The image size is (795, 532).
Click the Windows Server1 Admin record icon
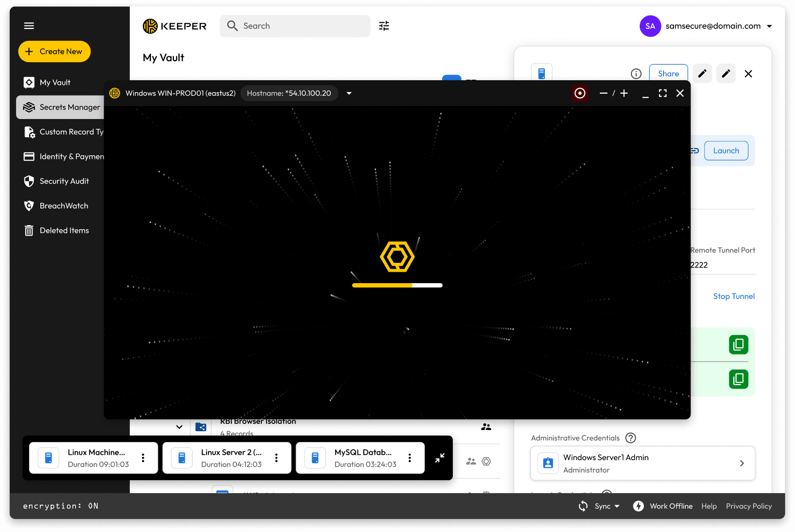coord(548,463)
